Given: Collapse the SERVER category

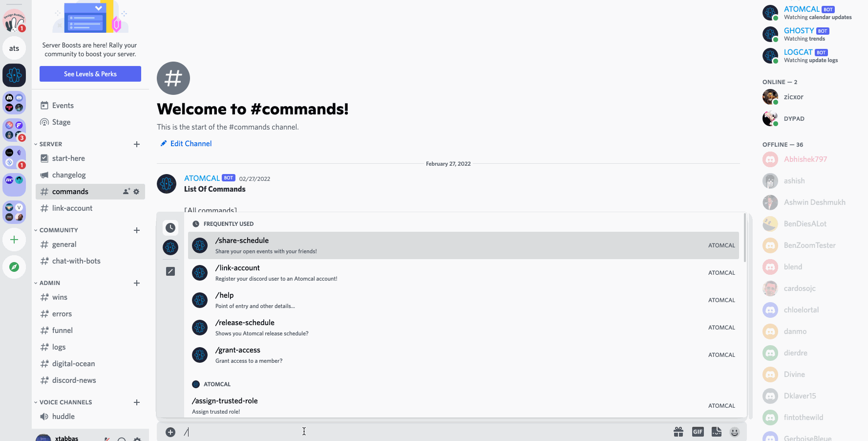Looking at the screenshot, I should (51, 144).
